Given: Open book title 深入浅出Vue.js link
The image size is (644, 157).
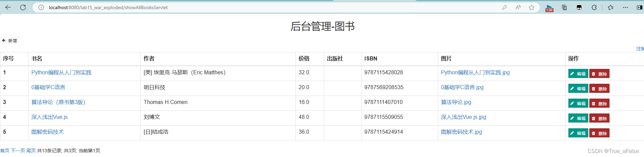Looking at the screenshot, I should tap(50, 117).
